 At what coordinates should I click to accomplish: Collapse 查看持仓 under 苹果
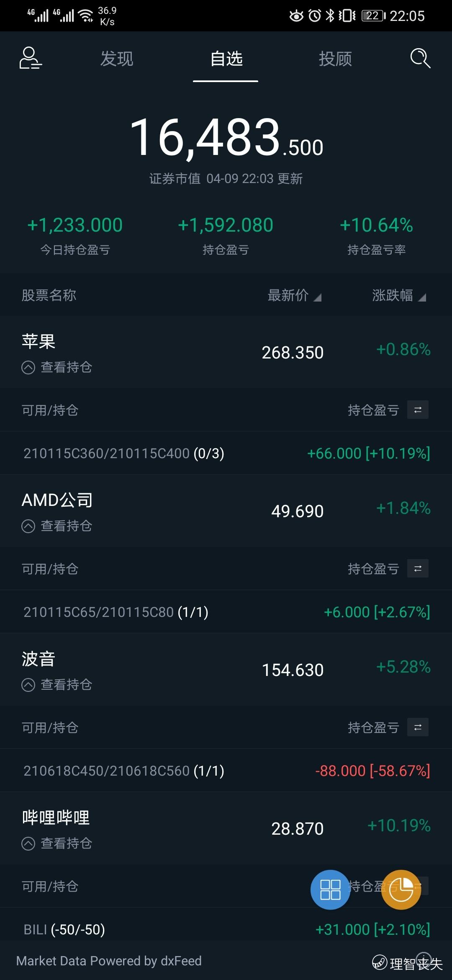coord(57,367)
